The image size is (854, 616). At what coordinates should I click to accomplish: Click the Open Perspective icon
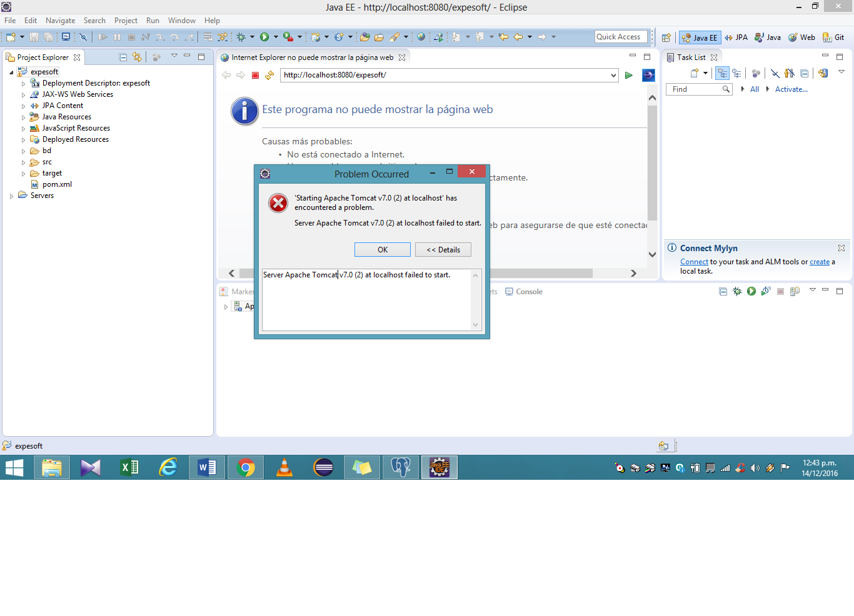[666, 37]
